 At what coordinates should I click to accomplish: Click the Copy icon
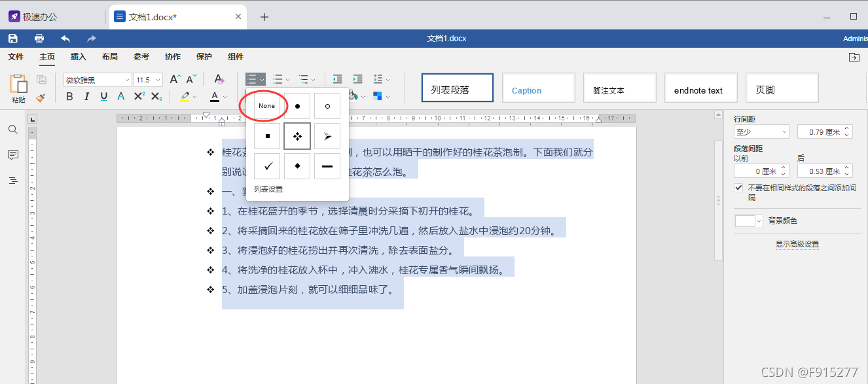point(41,80)
